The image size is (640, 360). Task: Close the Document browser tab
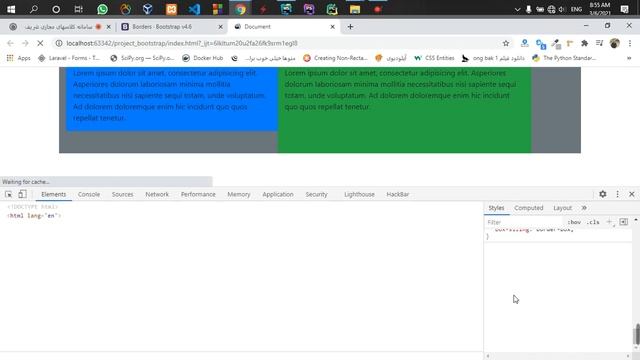[333, 27]
